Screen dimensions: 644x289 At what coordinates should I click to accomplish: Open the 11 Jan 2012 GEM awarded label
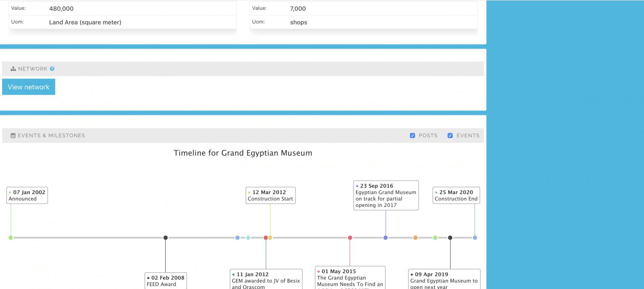266,279
